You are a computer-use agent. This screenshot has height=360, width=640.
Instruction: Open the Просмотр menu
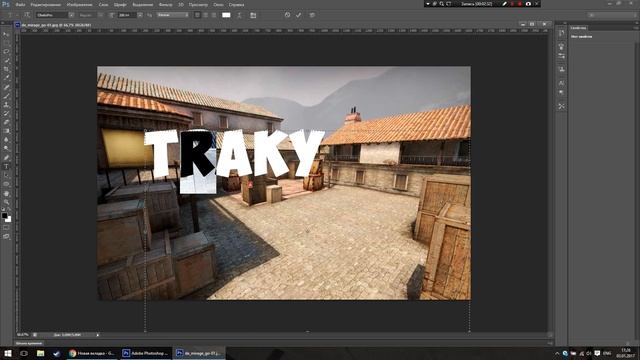coord(198,5)
